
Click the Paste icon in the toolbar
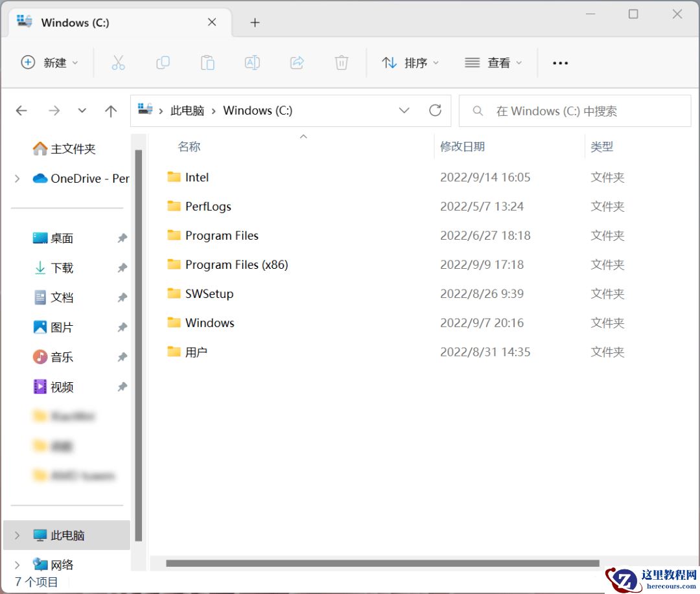(x=207, y=62)
